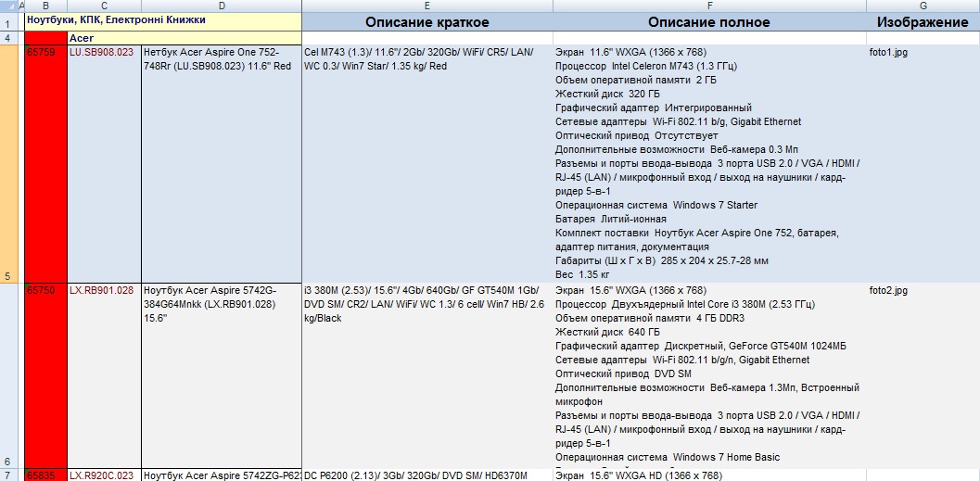
Task: Select column B header
Action: 45,6
